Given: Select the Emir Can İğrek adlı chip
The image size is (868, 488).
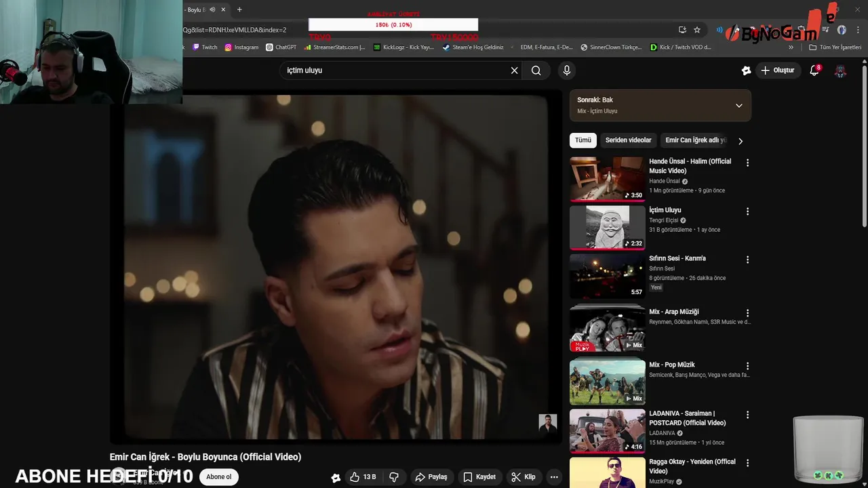Looking at the screenshot, I should click(x=695, y=140).
